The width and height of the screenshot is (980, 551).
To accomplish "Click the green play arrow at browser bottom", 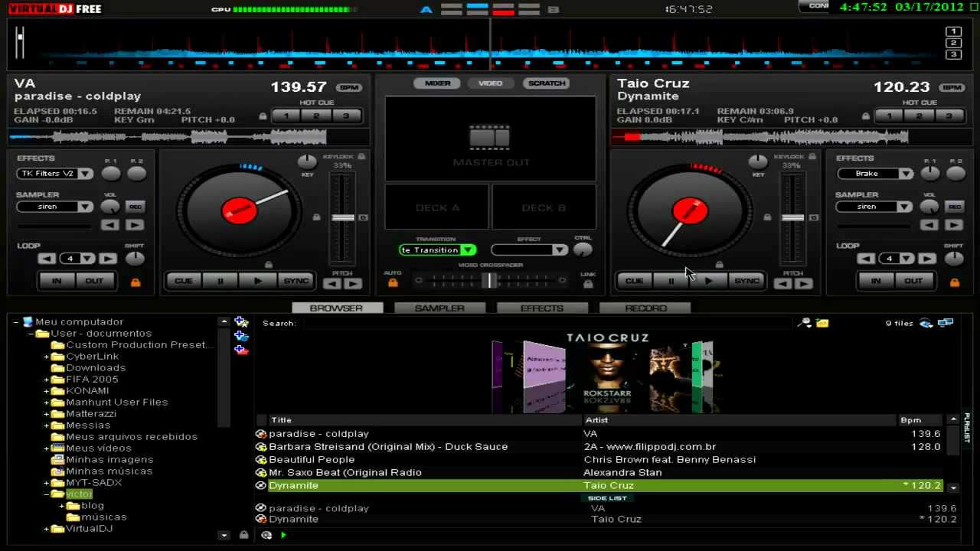I will pyautogui.click(x=283, y=535).
